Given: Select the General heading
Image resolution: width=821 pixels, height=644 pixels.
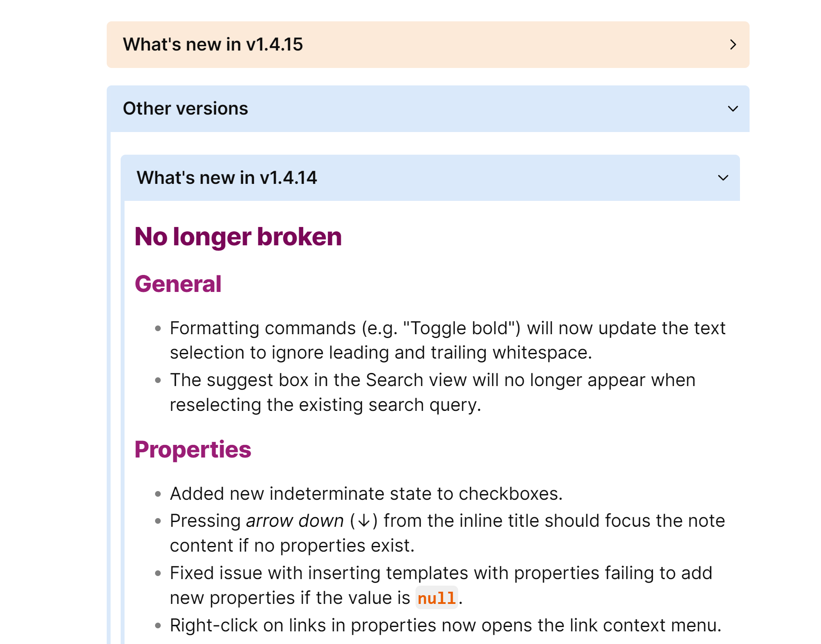Looking at the screenshot, I should 178,284.
